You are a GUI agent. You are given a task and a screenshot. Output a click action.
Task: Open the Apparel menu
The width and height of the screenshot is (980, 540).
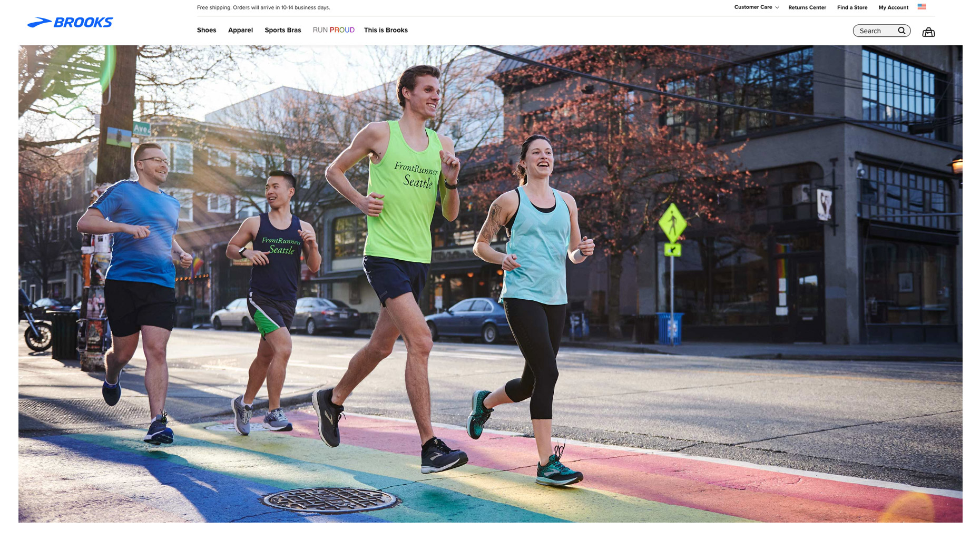coord(240,30)
